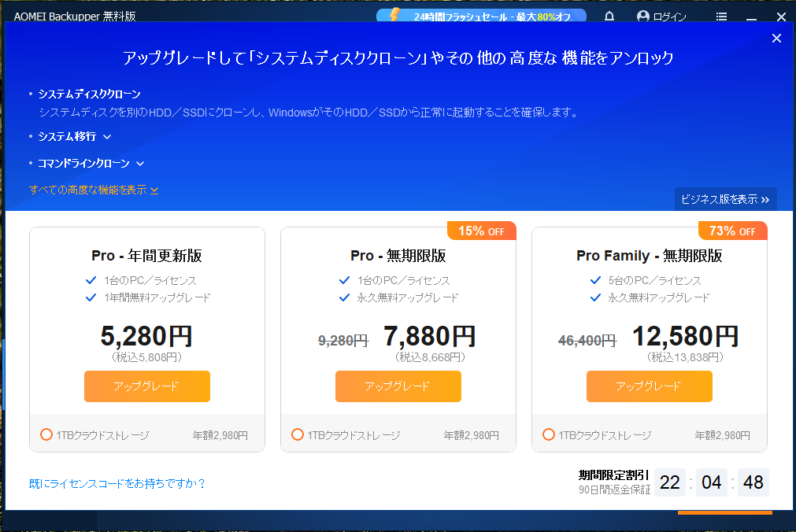Click the Pro Family - 無期限版 card title

[x=650, y=256]
